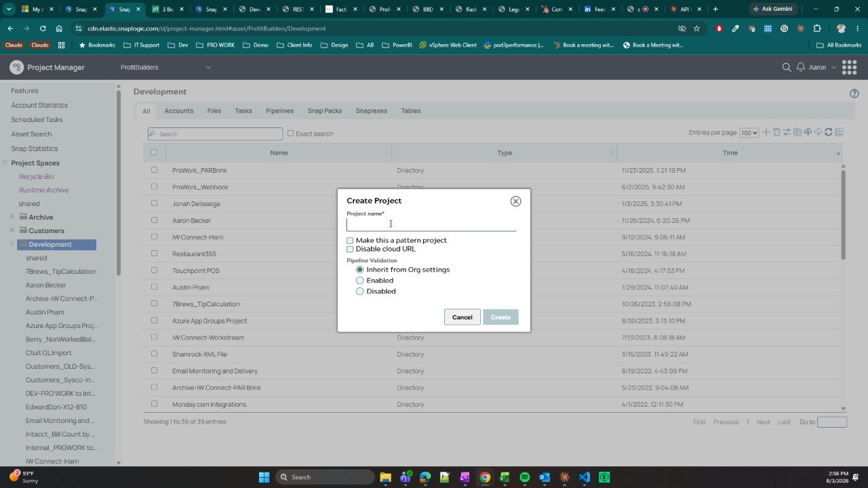Screen dimensions: 868x488
Task: Switch to the Tasks tab
Action: click(x=243, y=111)
